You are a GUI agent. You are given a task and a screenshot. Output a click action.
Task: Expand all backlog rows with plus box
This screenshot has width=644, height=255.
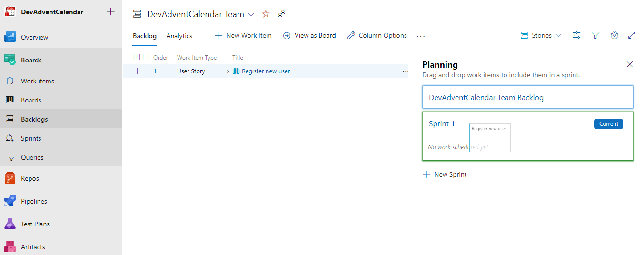click(x=137, y=57)
